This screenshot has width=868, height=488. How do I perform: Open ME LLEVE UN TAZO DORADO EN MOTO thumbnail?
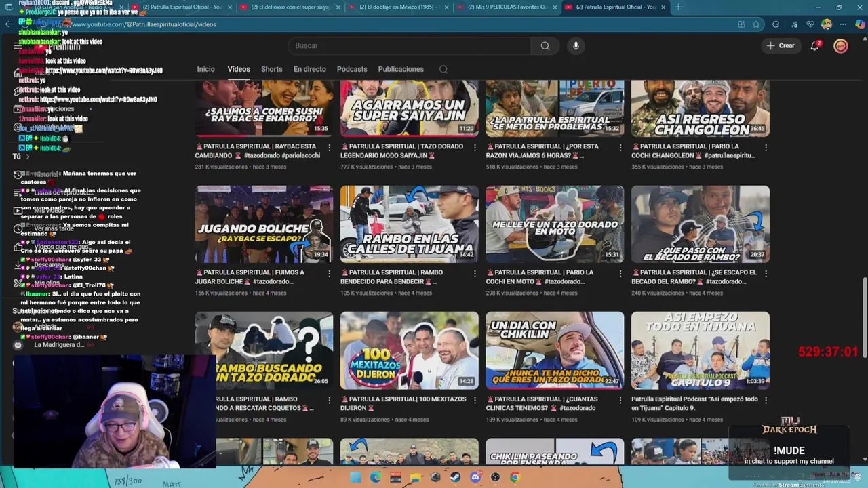pos(555,224)
